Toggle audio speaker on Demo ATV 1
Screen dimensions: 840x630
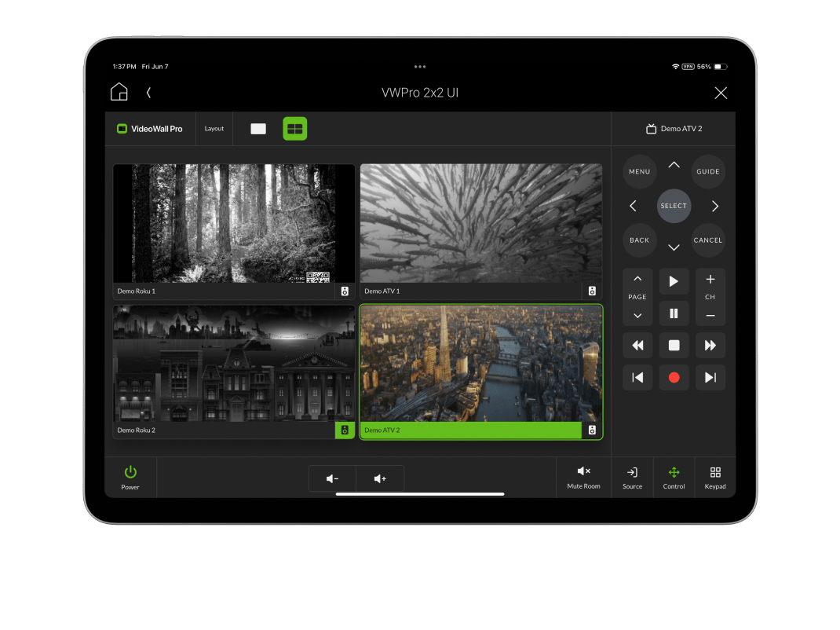592,291
